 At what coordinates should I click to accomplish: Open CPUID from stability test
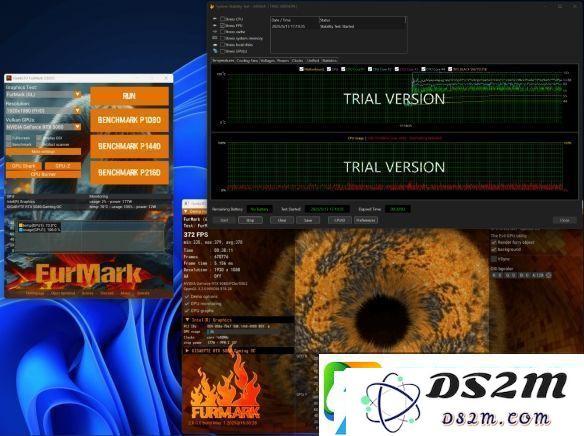pyautogui.click(x=340, y=220)
